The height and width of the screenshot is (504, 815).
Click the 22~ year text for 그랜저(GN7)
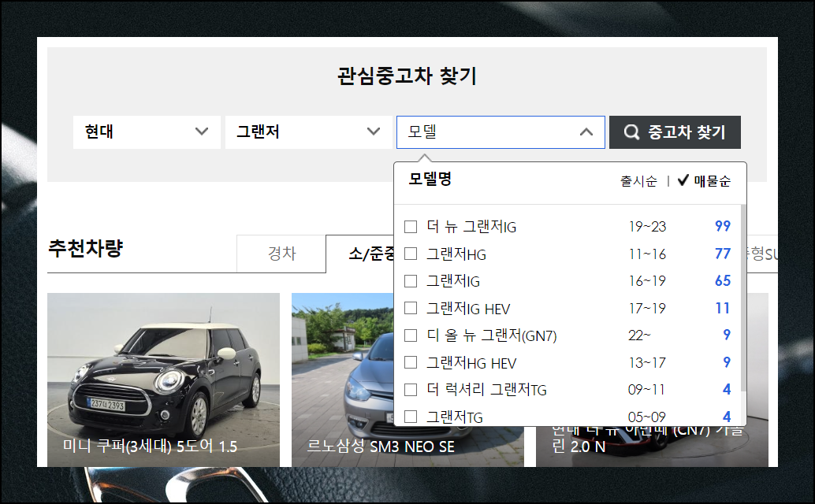point(639,335)
